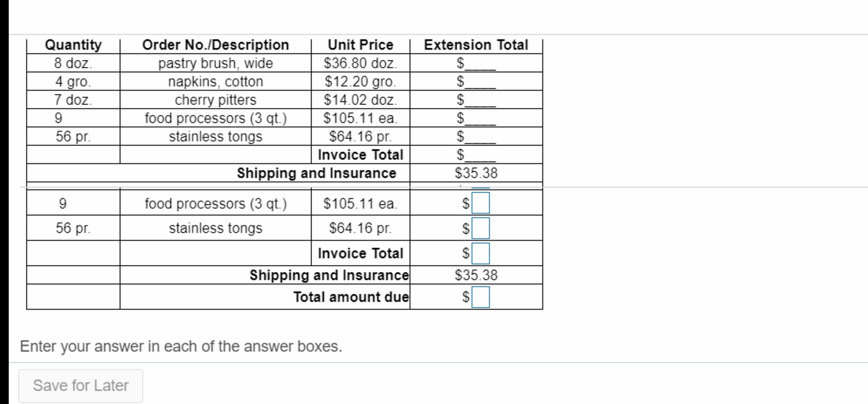Click the 8 doz. quantity cell
The width and height of the screenshot is (868, 404).
pyautogui.click(x=73, y=63)
